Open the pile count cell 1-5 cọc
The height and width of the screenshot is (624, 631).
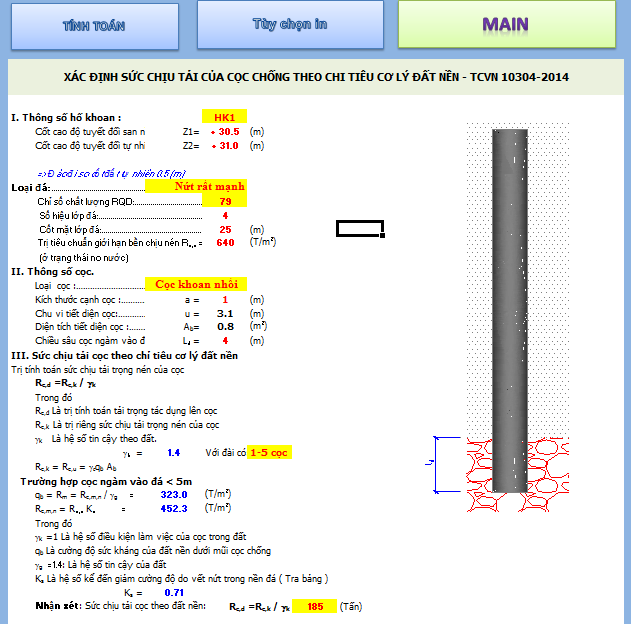pyautogui.click(x=269, y=452)
